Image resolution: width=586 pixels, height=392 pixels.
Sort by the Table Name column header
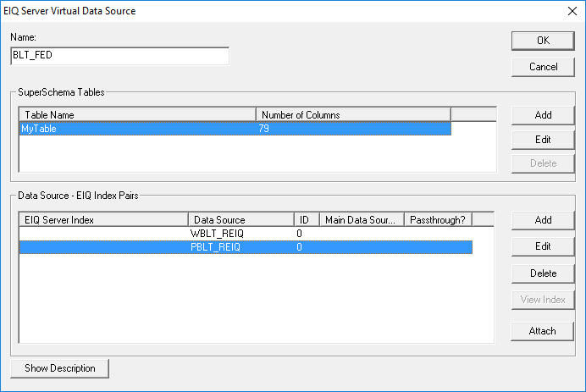(137, 115)
